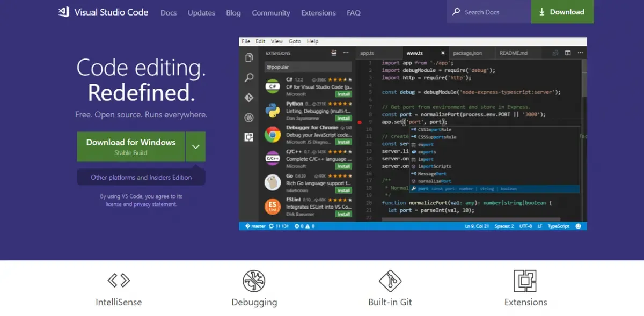Close the www.ts tab with its X
This screenshot has width=644, height=316.
(x=443, y=53)
